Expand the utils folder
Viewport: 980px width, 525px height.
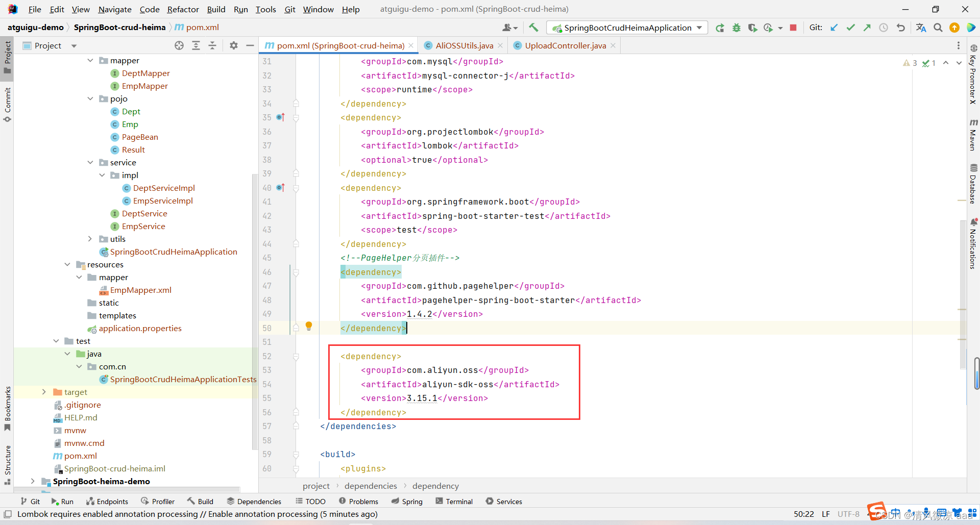[90, 239]
